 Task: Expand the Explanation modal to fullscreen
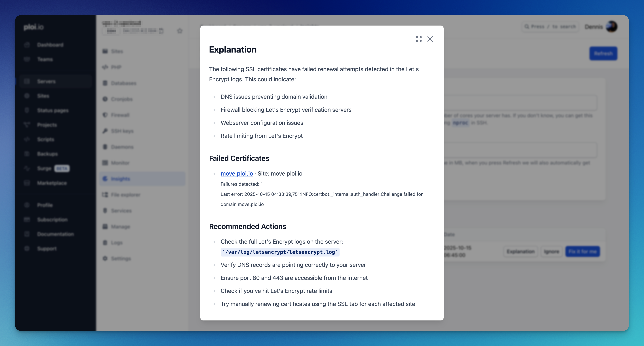419,39
